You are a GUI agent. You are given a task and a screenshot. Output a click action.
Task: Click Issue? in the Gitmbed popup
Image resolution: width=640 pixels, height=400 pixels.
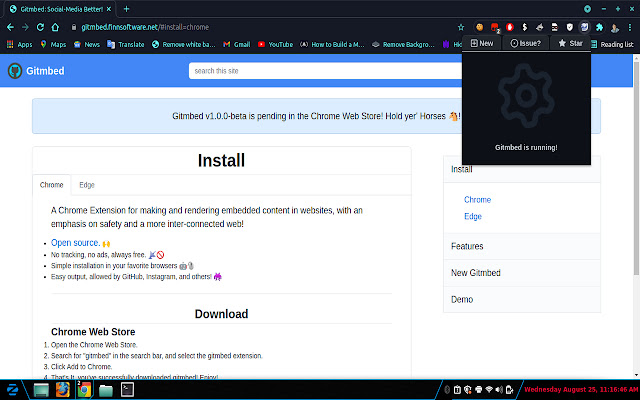coord(526,43)
